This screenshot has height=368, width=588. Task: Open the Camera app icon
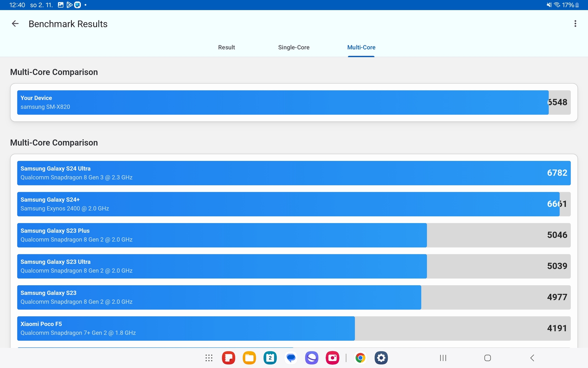(333, 358)
